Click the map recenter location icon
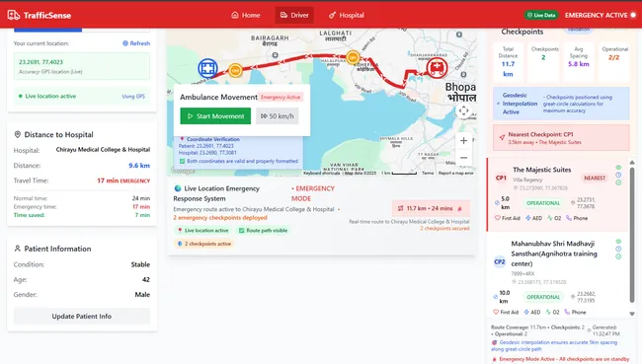Viewport: 642px width, 364px height. coord(463,110)
